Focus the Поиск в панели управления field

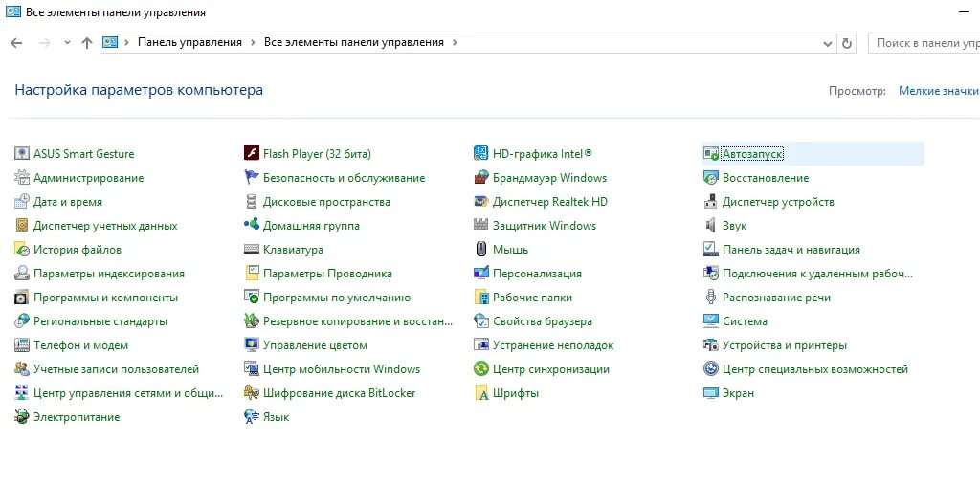click(x=924, y=43)
